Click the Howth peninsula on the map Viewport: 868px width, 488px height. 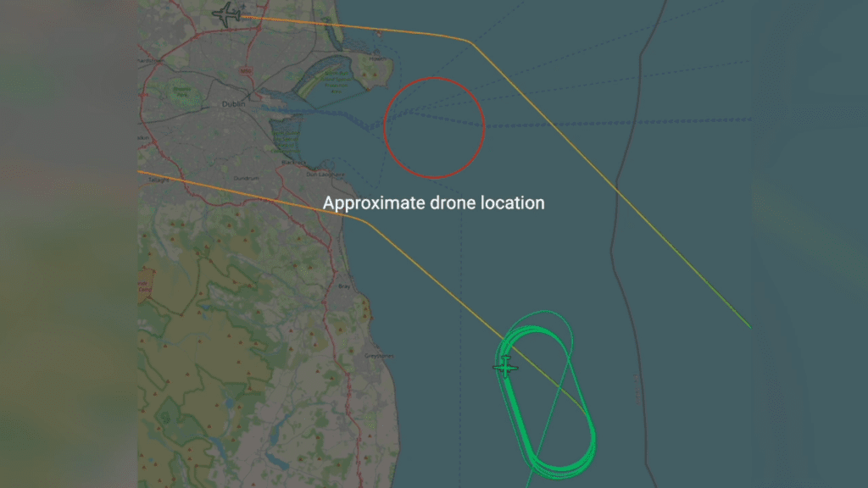tap(376, 70)
